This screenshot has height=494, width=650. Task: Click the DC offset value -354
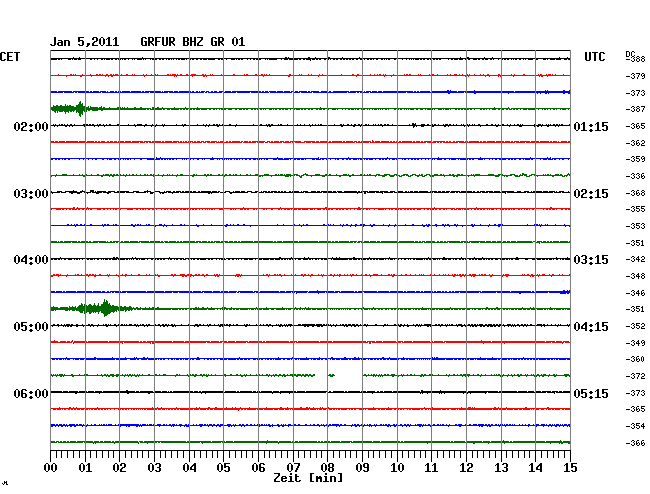point(635,426)
